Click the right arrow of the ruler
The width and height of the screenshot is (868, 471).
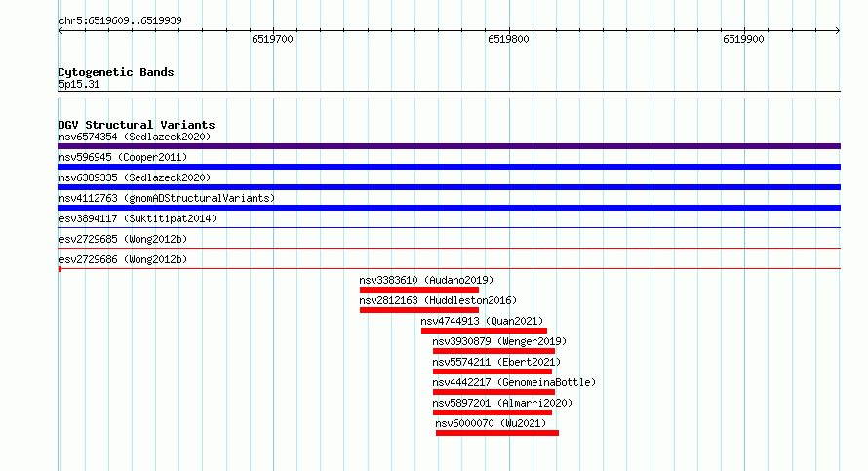pos(838,31)
